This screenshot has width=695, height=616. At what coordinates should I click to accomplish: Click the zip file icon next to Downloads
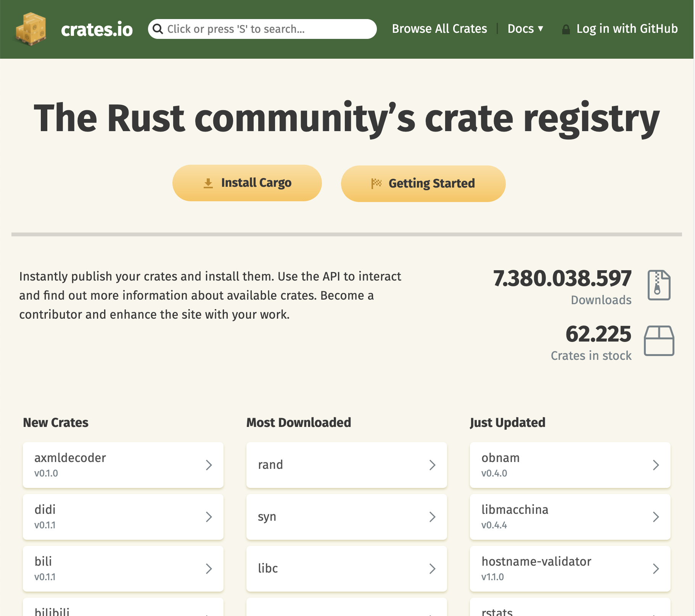coord(659,285)
